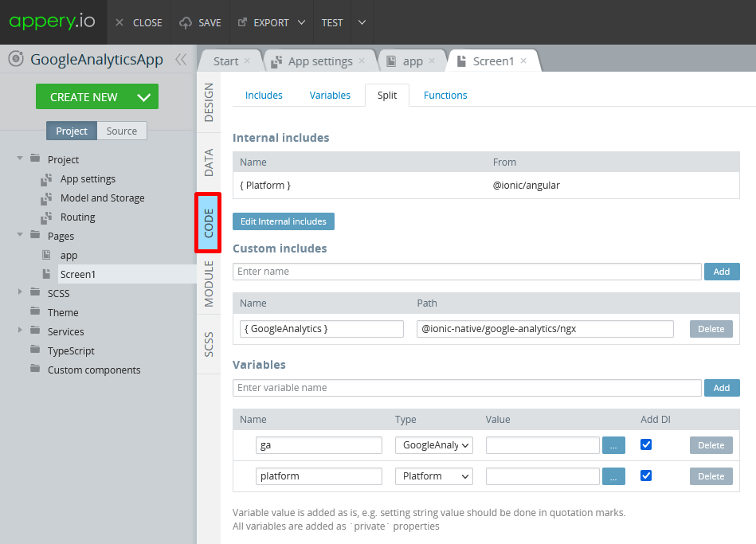This screenshot has width=756, height=544.
Task: Click the TypeScript folder icon
Action: click(x=35, y=350)
